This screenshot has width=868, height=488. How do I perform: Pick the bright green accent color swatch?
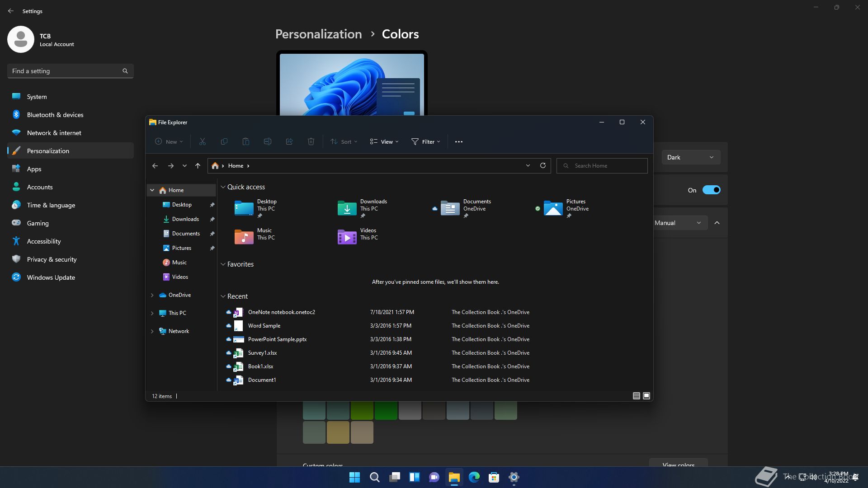tap(386, 410)
